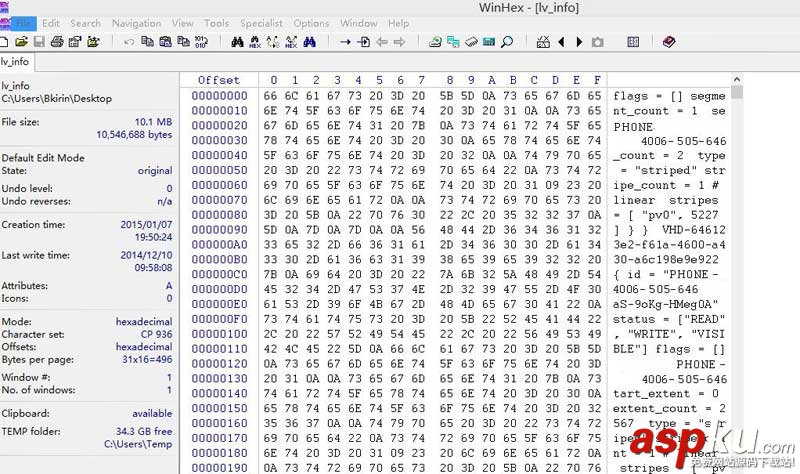Click the 31x16=496 bytes per page value
This screenshot has height=474, width=800.
(147, 360)
